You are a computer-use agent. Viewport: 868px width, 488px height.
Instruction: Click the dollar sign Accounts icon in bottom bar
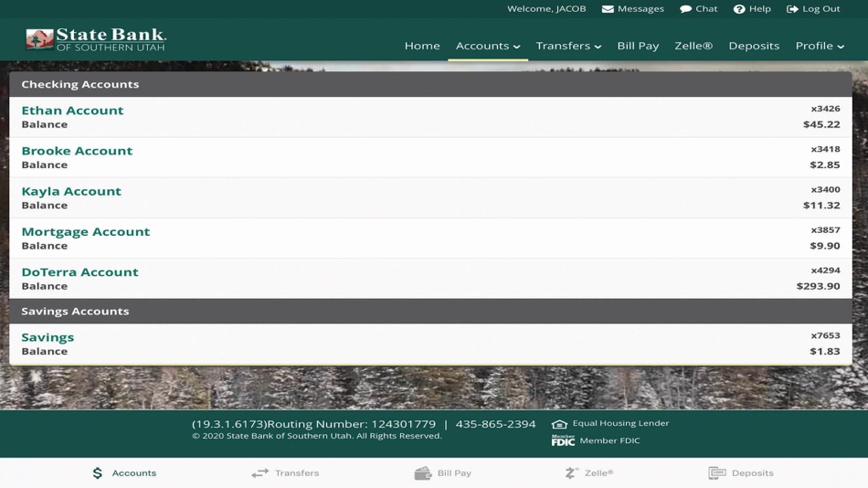(x=98, y=473)
